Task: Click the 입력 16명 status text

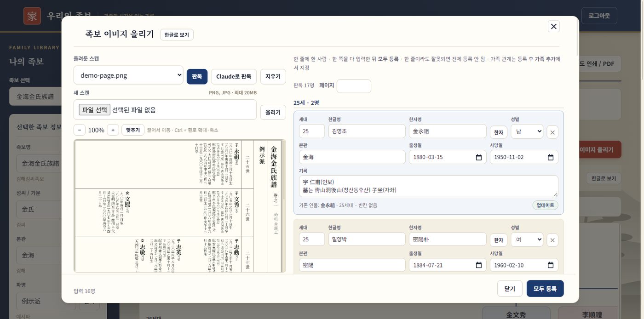Action: tap(84, 291)
